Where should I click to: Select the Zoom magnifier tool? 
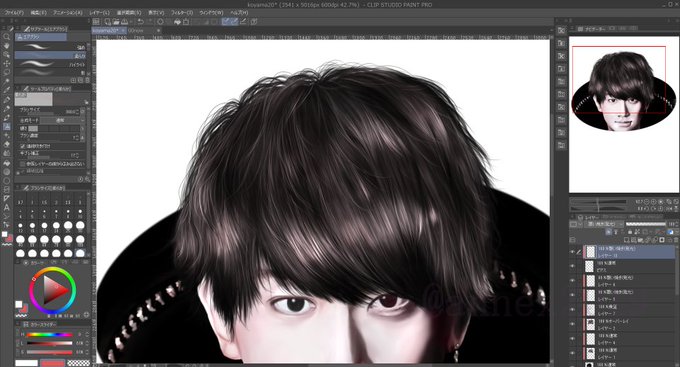[x=7, y=37]
